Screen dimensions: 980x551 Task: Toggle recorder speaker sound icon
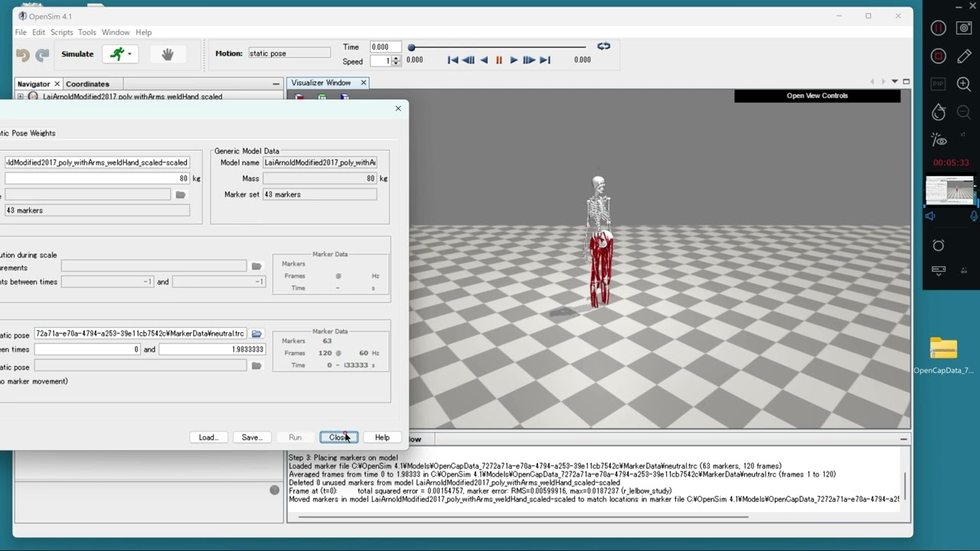[x=930, y=217]
